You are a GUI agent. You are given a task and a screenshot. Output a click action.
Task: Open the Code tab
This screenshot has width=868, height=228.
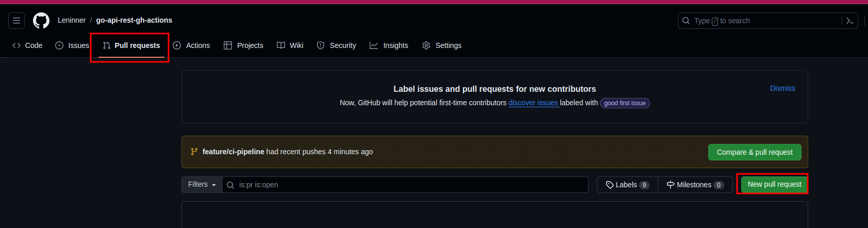click(28, 45)
